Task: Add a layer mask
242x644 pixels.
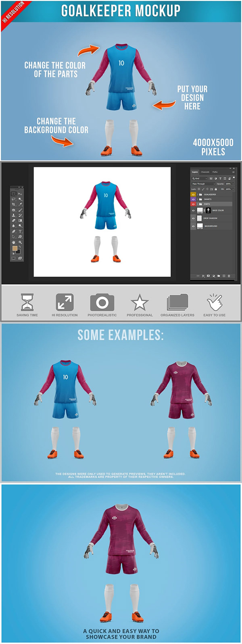Action: coord(208,276)
